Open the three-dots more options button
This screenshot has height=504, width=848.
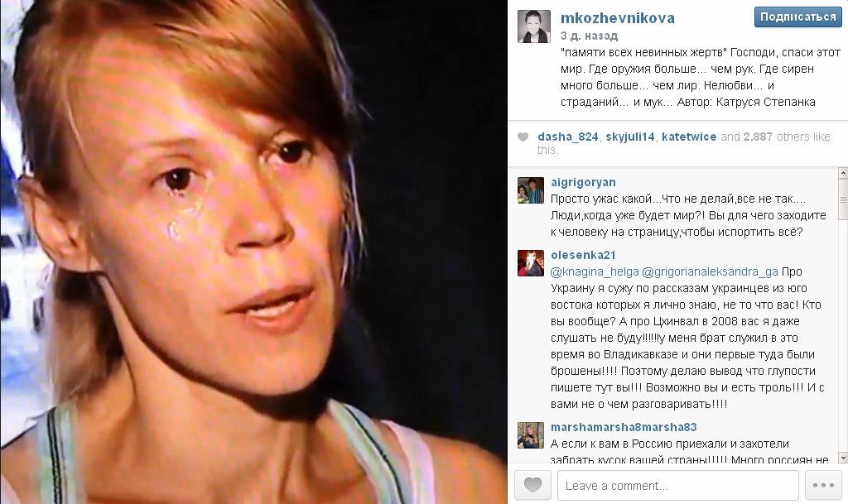coord(823,485)
